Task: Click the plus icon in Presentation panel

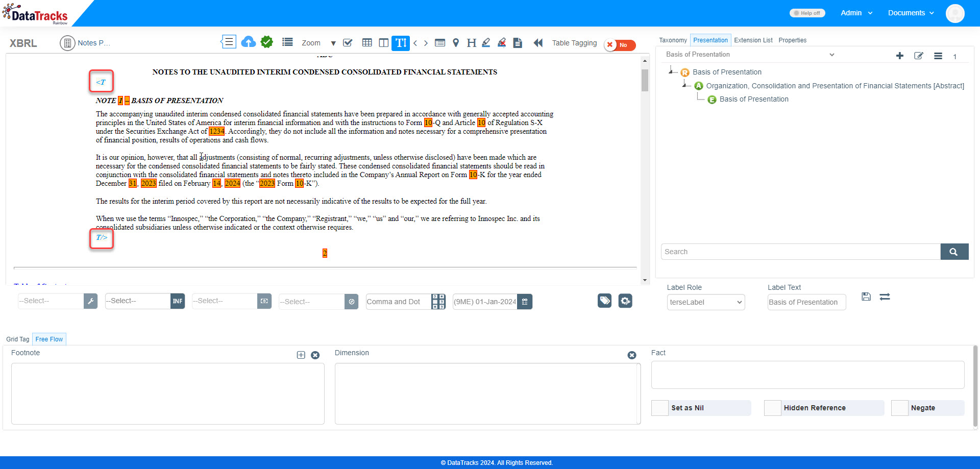Action: 900,56
